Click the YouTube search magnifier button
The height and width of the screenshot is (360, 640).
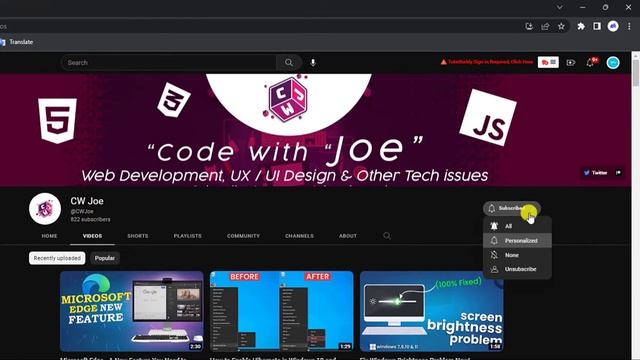[x=289, y=62]
